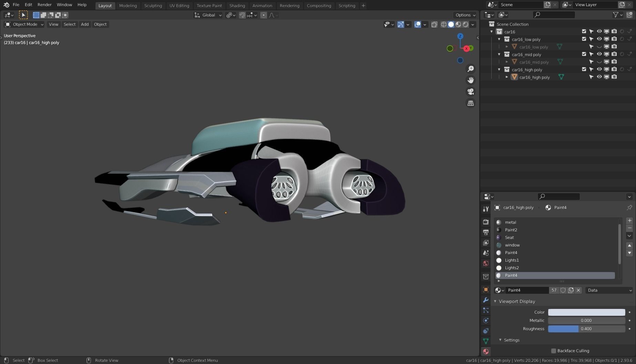Open the viewport Add menu
Image resolution: width=636 pixels, height=364 pixels.
(85, 24)
